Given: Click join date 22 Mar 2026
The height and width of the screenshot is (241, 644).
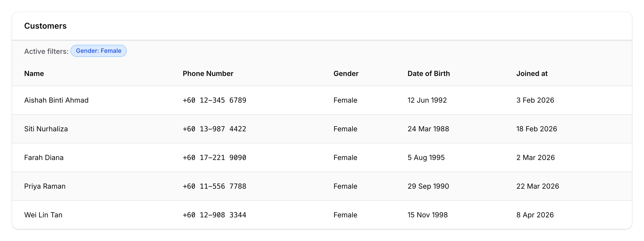Looking at the screenshot, I should [x=538, y=186].
